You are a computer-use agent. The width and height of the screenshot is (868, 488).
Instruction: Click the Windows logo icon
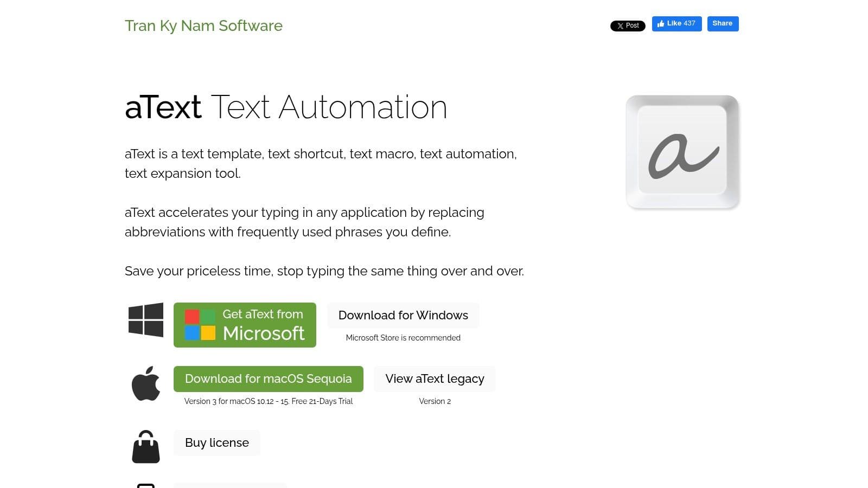(145, 320)
